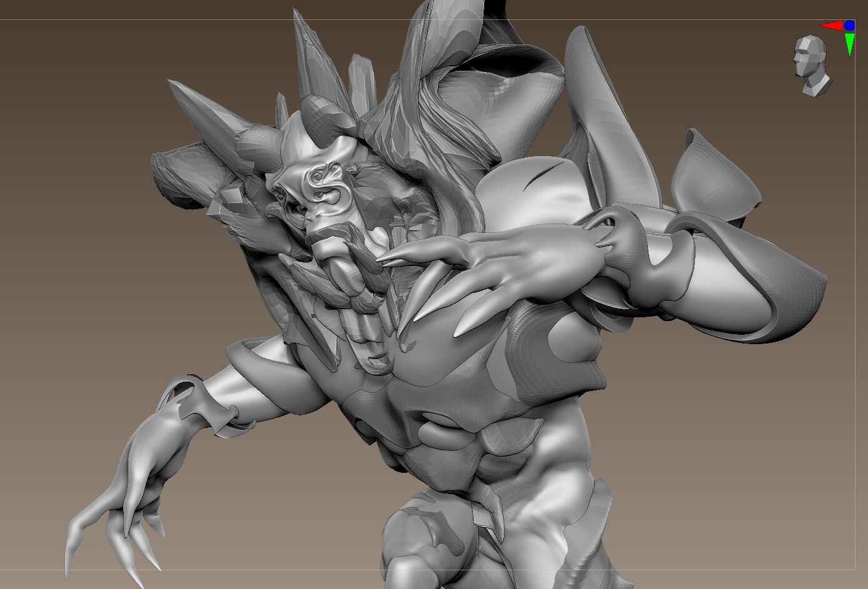Click the green Y axis cone
Image resolution: width=868 pixels, height=589 pixels.
[850, 44]
